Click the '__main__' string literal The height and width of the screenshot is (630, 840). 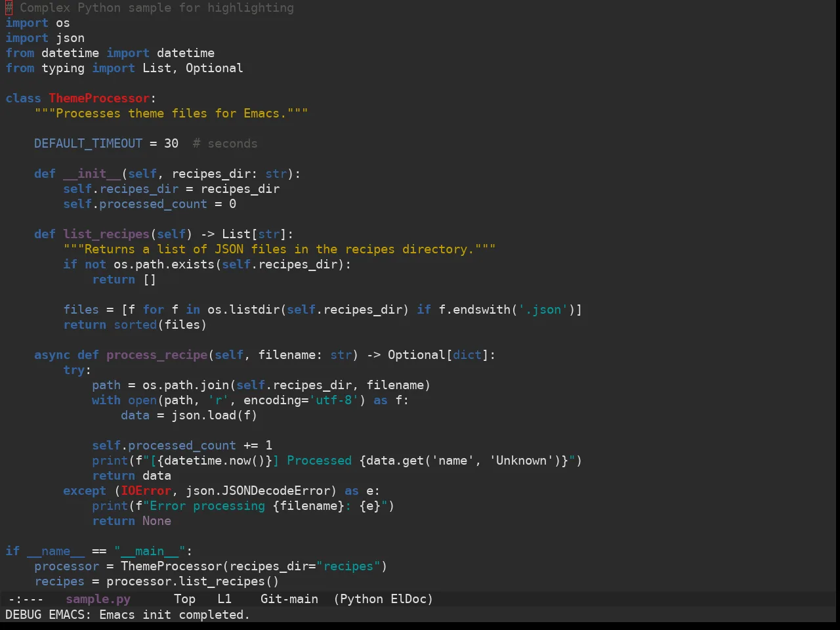(x=150, y=551)
